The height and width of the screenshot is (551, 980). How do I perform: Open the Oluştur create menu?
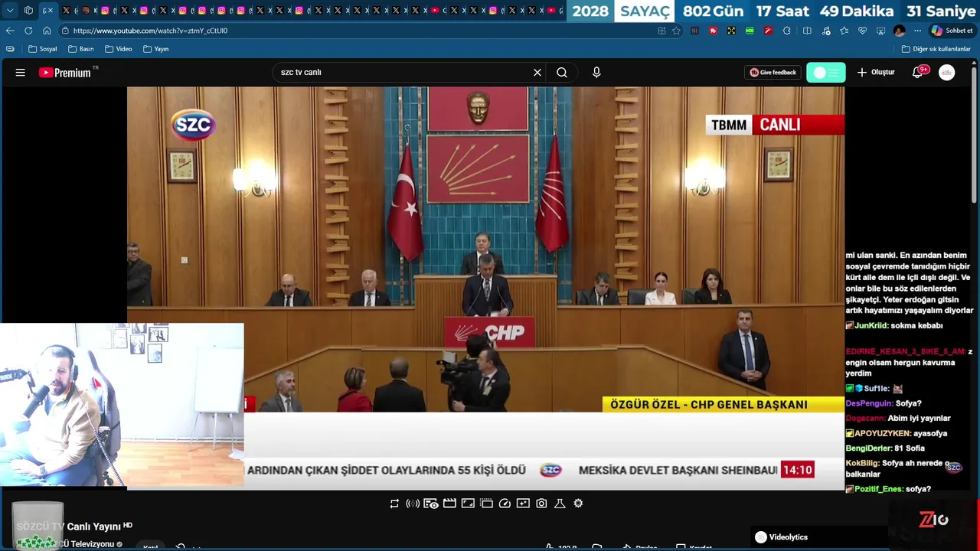(x=876, y=73)
